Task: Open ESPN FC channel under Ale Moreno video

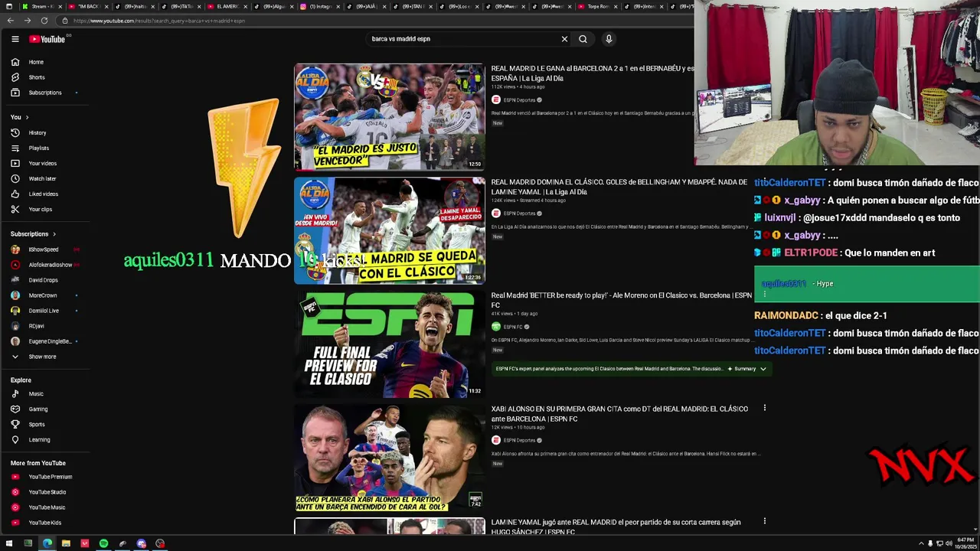Action: 512,327
